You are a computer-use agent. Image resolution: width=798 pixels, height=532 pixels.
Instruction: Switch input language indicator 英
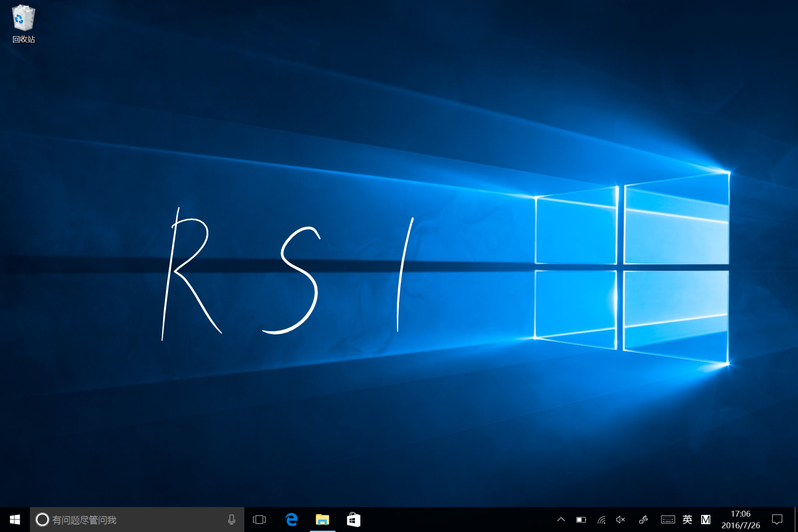click(x=687, y=520)
